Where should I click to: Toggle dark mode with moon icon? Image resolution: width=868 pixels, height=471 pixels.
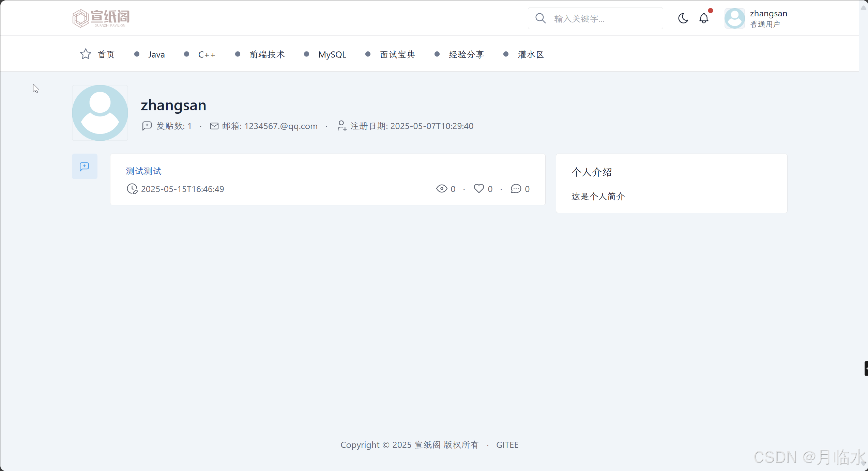tap(683, 18)
